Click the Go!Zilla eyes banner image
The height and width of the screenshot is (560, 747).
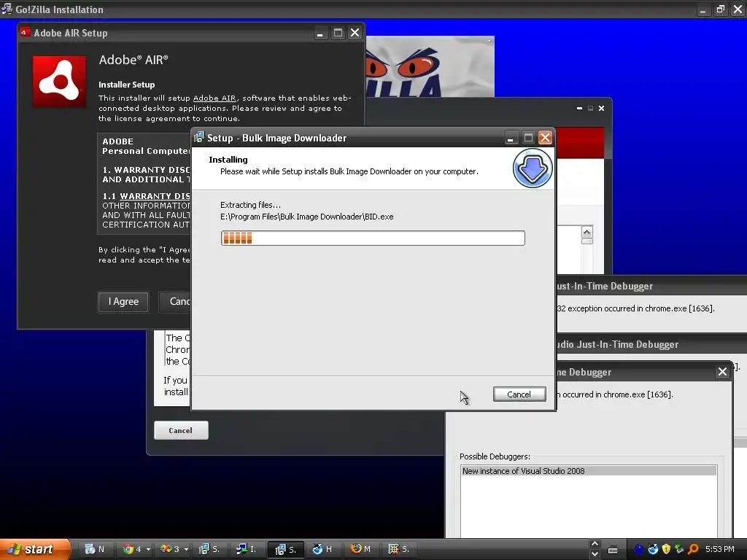point(430,66)
